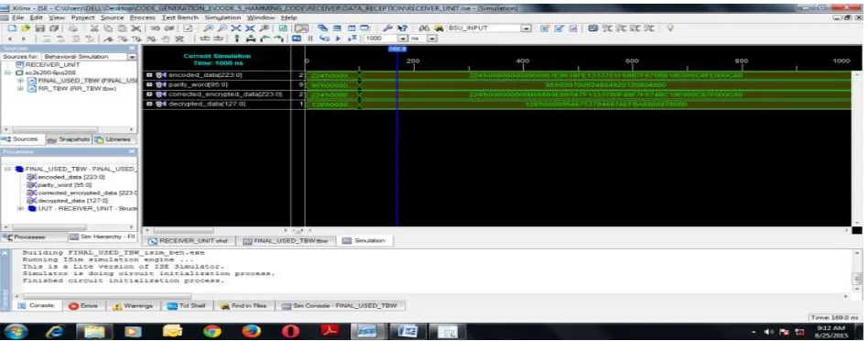Image resolution: width=868 pixels, height=341 pixels.
Task: Switch to the Errors tab
Action: click(83, 305)
